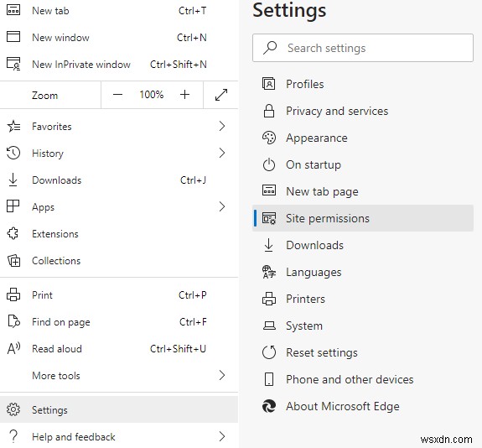Click the On startup power icon
482x448 pixels.
(x=269, y=164)
